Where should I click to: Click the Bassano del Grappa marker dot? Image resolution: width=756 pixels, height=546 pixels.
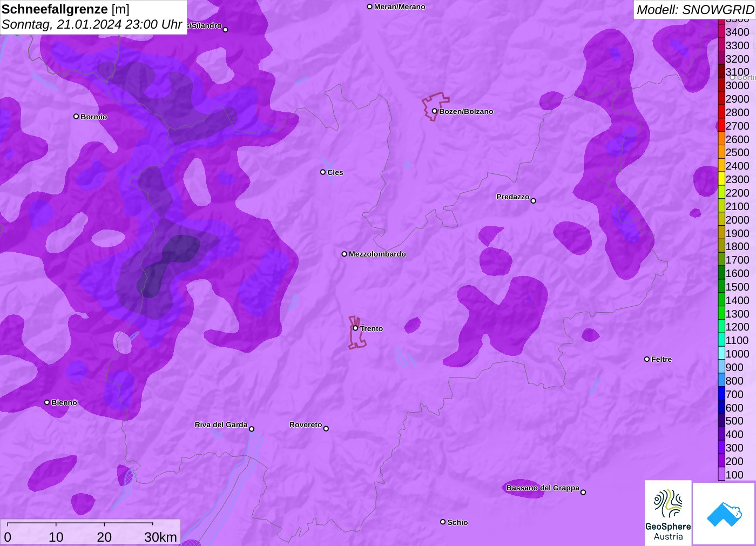[583, 492]
